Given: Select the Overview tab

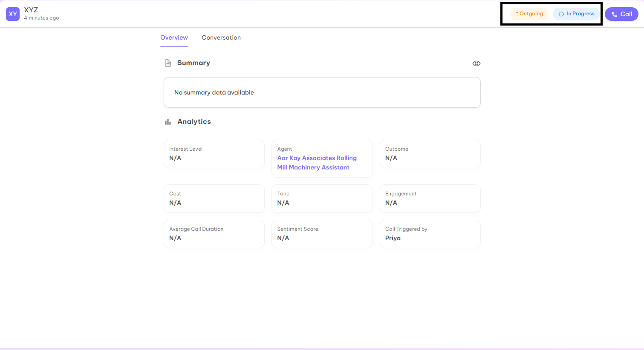Looking at the screenshot, I should click(174, 37).
